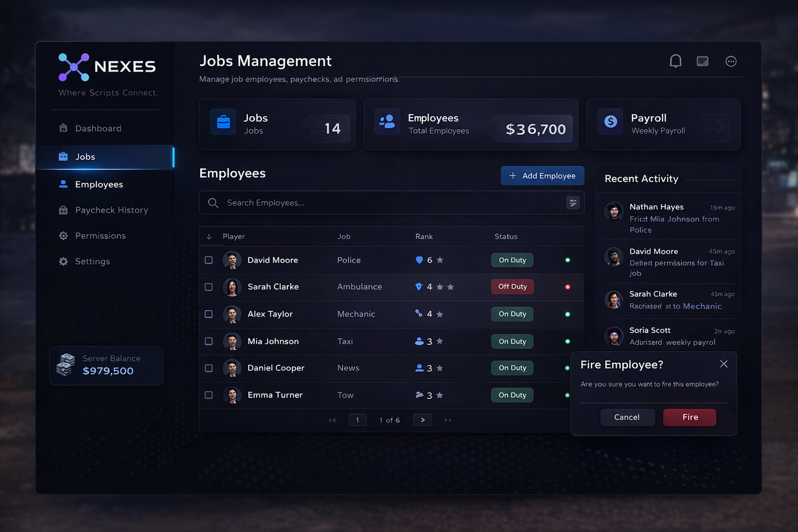Viewport: 798px width, 532px height.
Task: Check the box next to Emma Turner
Action: coord(209,395)
